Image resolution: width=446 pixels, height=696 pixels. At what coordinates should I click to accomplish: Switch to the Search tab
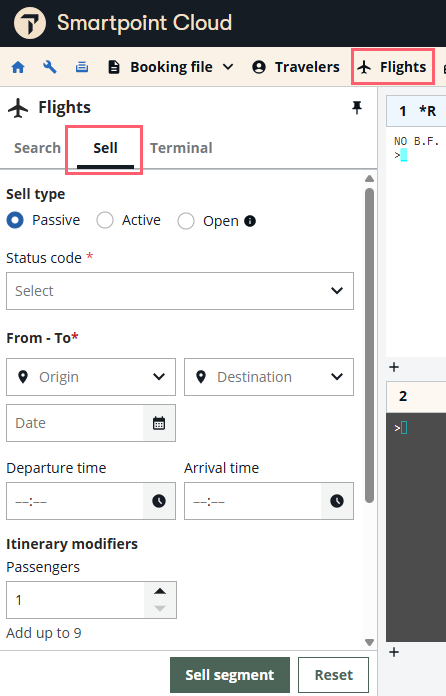[x=37, y=148]
